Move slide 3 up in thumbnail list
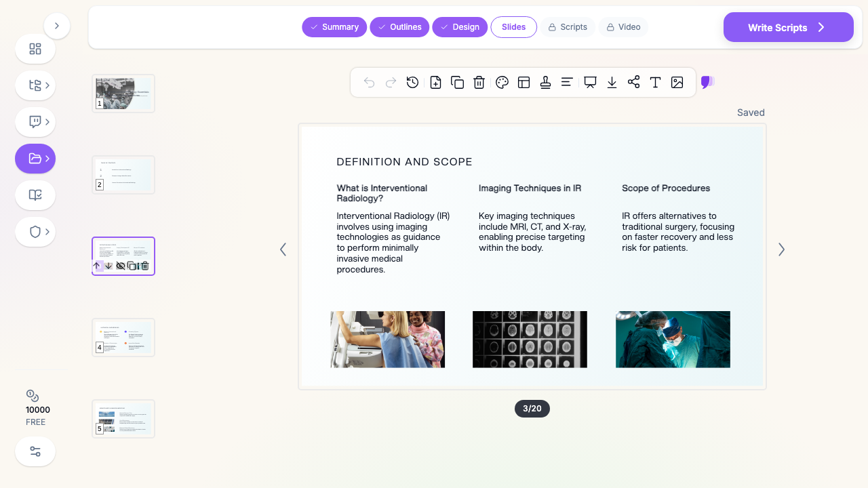This screenshot has height=488, width=868. point(96,266)
